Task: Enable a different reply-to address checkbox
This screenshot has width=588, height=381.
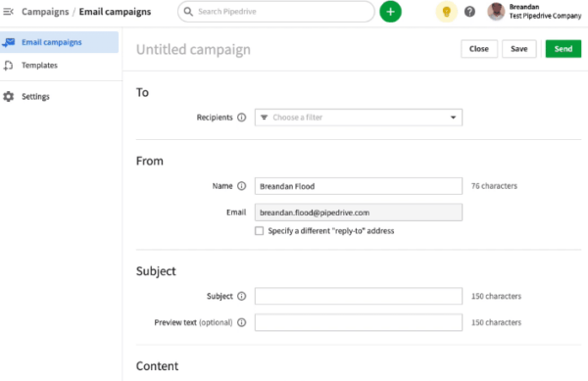Action: pyautogui.click(x=259, y=231)
